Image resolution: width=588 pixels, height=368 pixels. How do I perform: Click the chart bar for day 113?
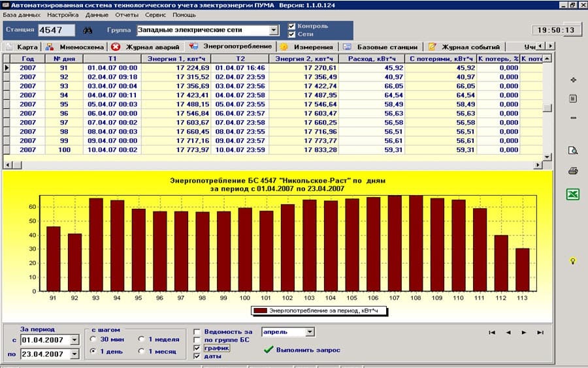pos(523,270)
